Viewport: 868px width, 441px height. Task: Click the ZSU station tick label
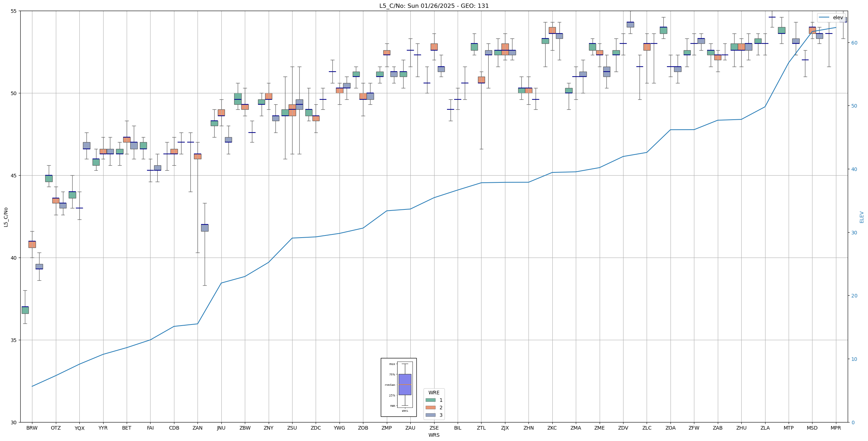292,428
